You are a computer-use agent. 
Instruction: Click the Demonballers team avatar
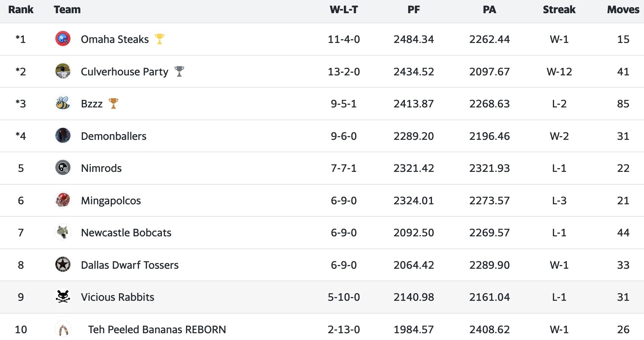coord(63,136)
